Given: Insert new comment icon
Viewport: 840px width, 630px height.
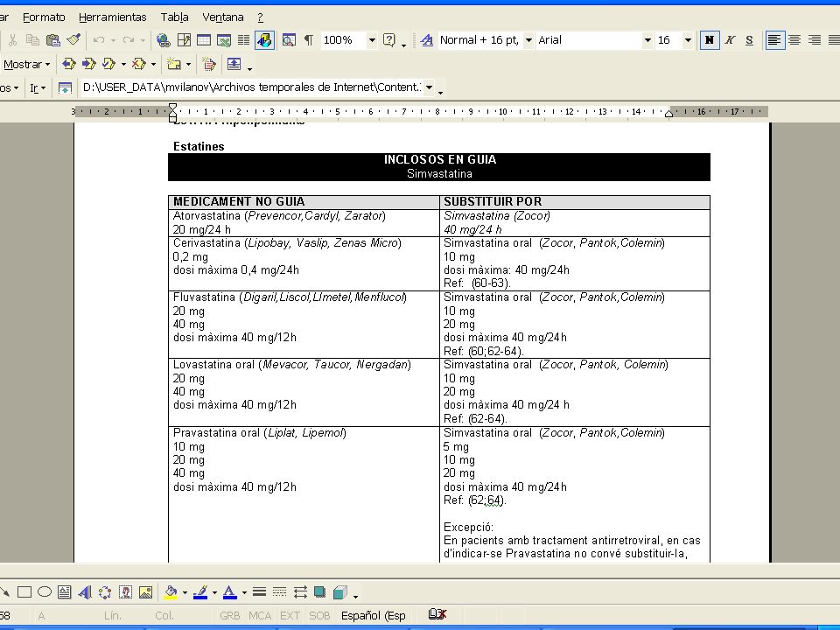Looking at the screenshot, I should click(x=173, y=64).
